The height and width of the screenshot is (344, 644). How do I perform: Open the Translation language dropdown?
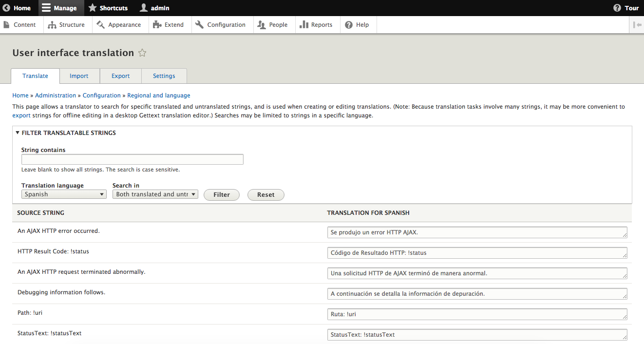(64, 194)
